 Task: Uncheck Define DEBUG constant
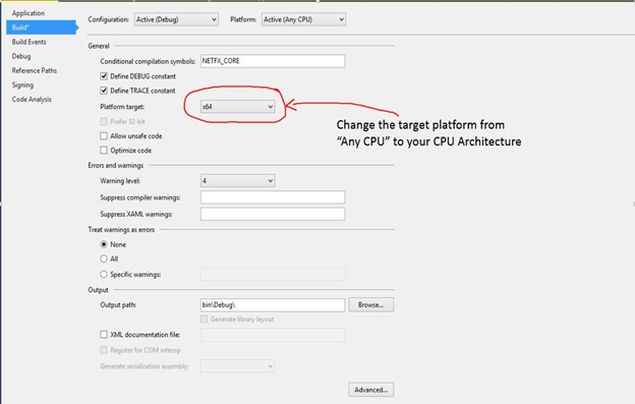(x=104, y=76)
